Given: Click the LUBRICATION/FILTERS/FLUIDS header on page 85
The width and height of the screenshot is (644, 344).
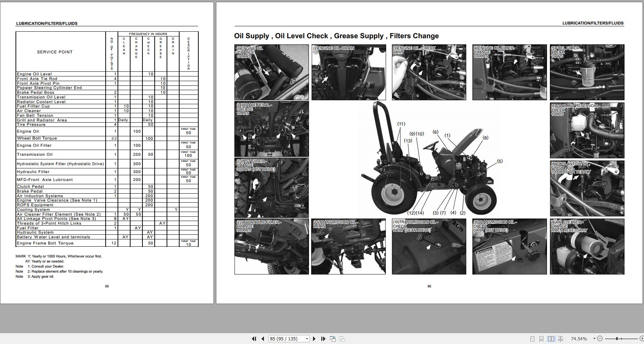Looking at the screenshot, I should [x=47, y=23].
